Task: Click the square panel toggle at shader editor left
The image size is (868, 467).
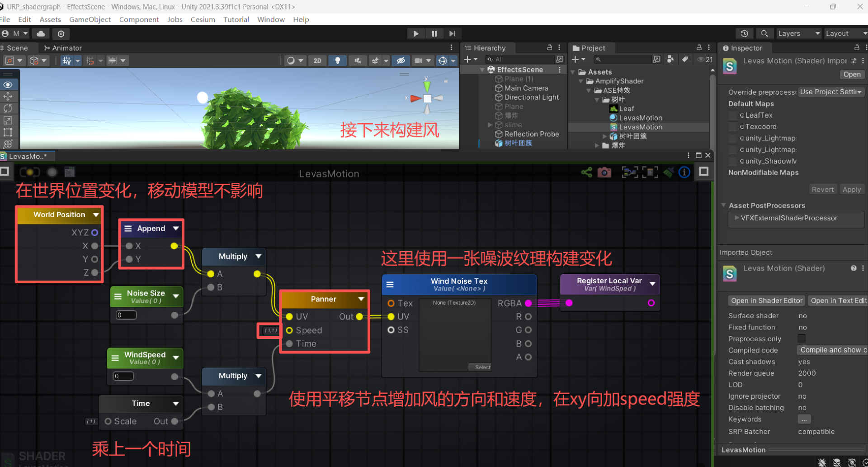Action: click(5, 172)
